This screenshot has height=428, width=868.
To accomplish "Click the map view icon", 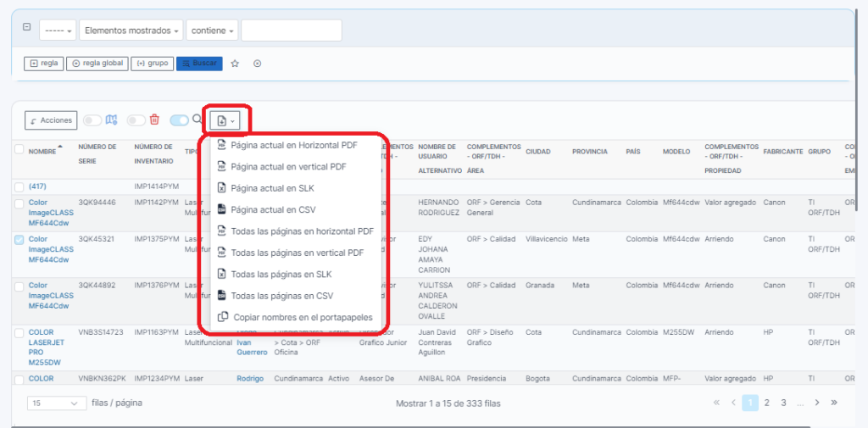I will click(110, 120).
